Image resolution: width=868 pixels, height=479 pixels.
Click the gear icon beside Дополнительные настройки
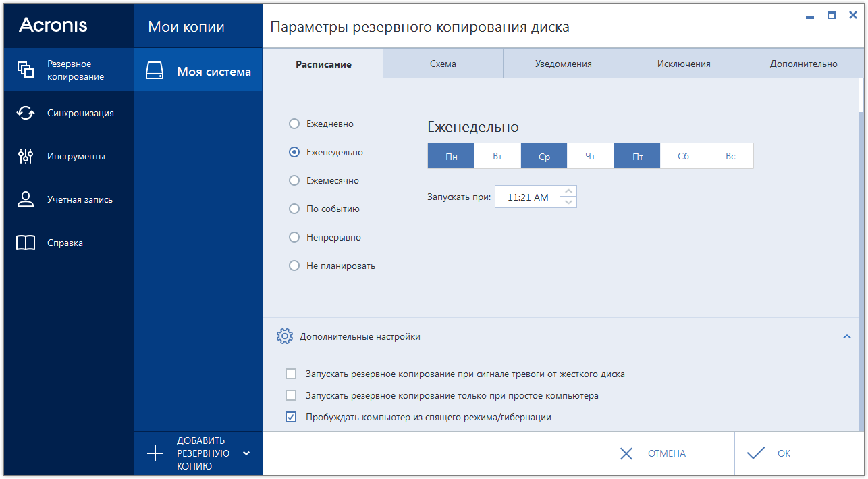point(285,336)
